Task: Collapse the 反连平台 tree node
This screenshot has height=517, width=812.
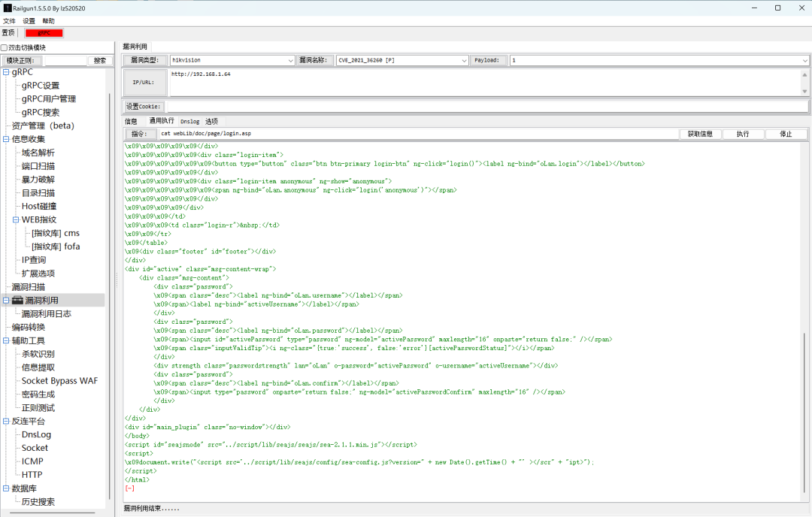Action: (x=6, y=422)
